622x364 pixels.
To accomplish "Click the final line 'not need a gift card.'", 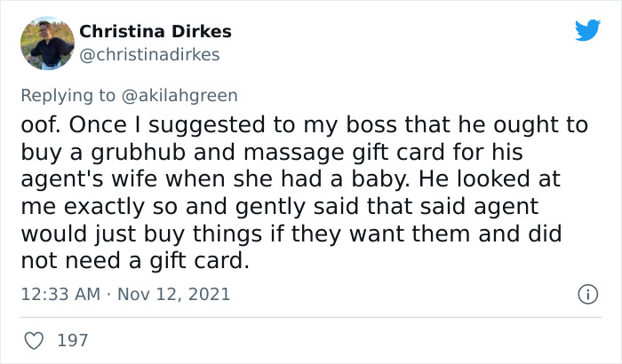I will click(133, 263).
